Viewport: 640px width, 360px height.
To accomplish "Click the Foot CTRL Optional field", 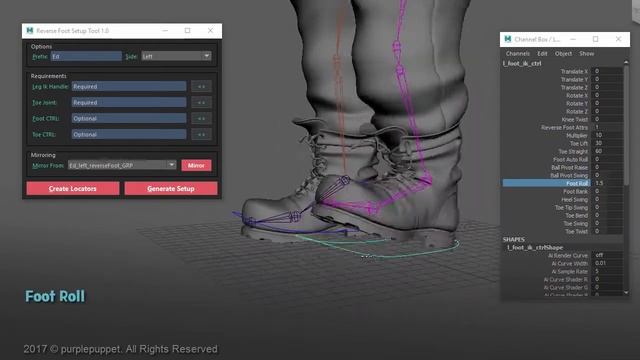I will 129,118.
